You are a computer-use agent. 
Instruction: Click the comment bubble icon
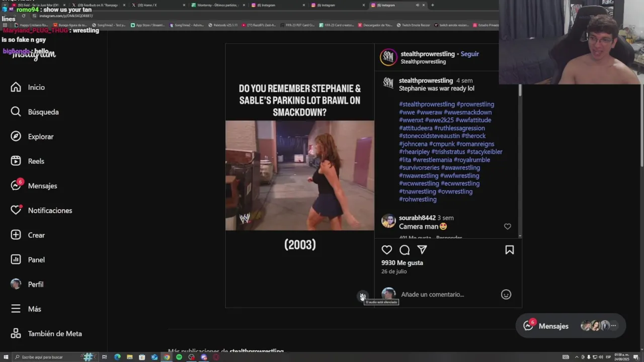pos(405,250)
